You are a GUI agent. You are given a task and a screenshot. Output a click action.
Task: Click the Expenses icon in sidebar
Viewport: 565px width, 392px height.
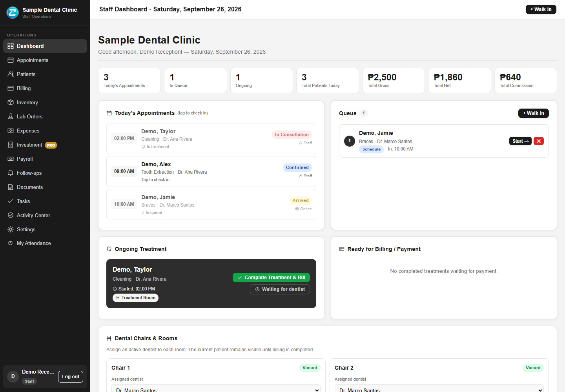pyautogui.click(x=11, y=131)
